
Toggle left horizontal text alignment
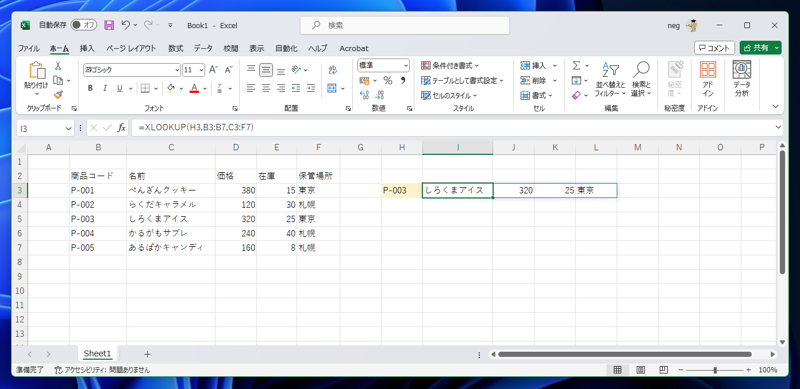tap(251, 88)
